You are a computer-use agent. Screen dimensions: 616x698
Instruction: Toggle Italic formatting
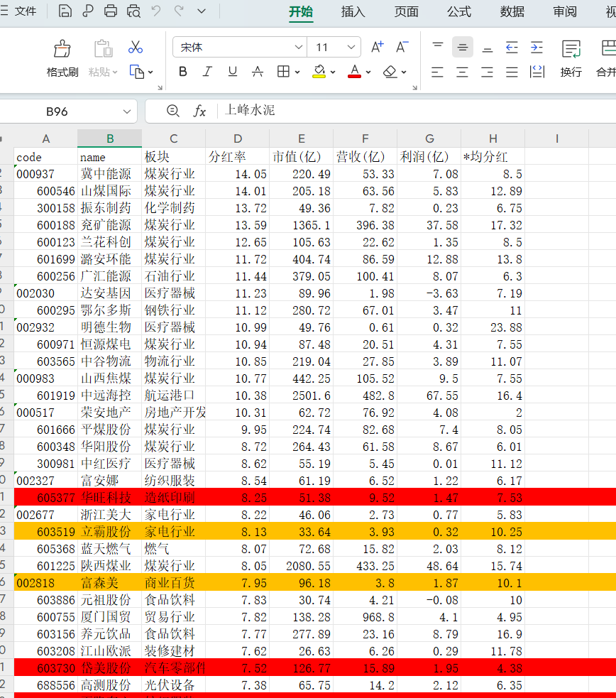(x=207, y=72)
